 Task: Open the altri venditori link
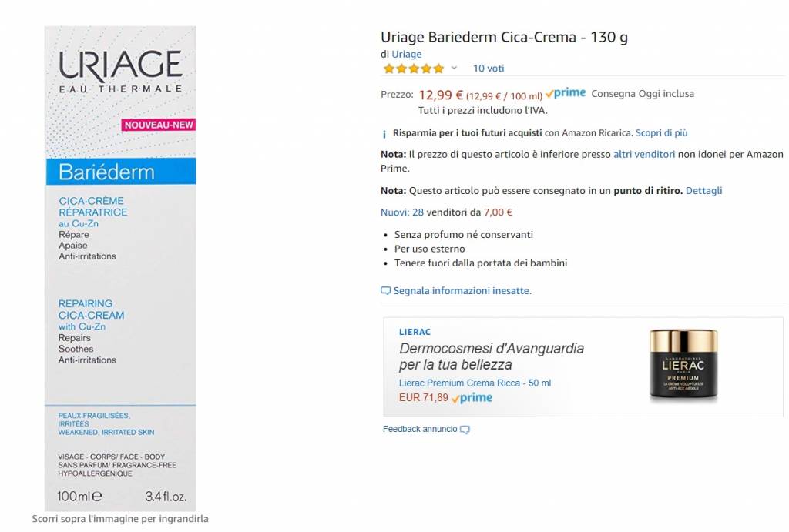pos(644,155)
